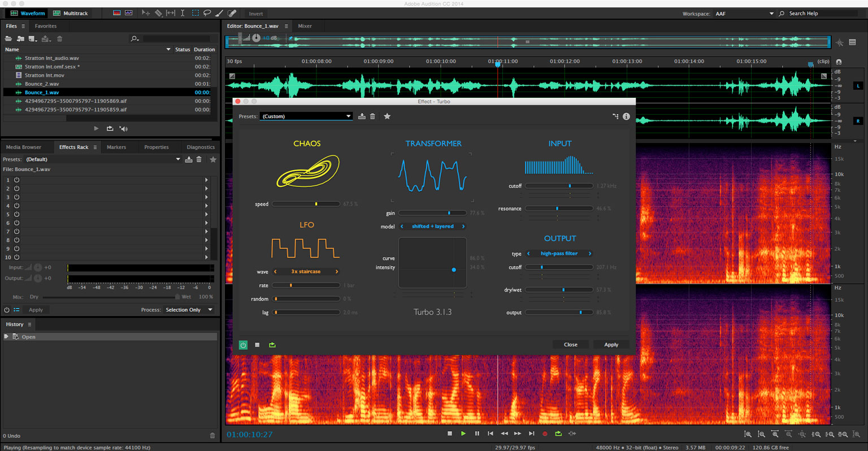868x451 pixels.
Task: Show the spectral frequency display
Action: 116,13
